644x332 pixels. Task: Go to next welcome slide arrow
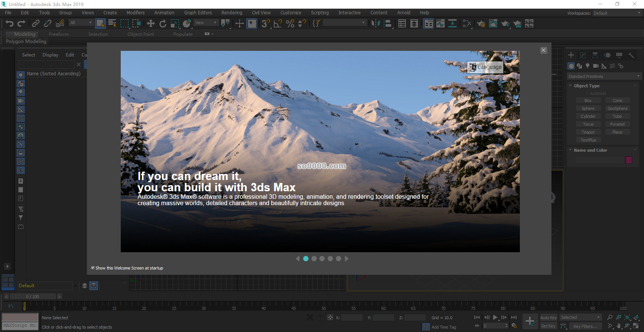(347, 259)
